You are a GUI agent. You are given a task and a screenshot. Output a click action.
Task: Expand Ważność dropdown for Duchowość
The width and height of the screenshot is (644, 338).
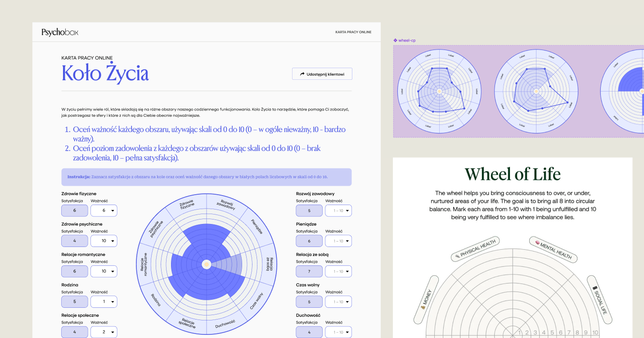tap(338, 332)
